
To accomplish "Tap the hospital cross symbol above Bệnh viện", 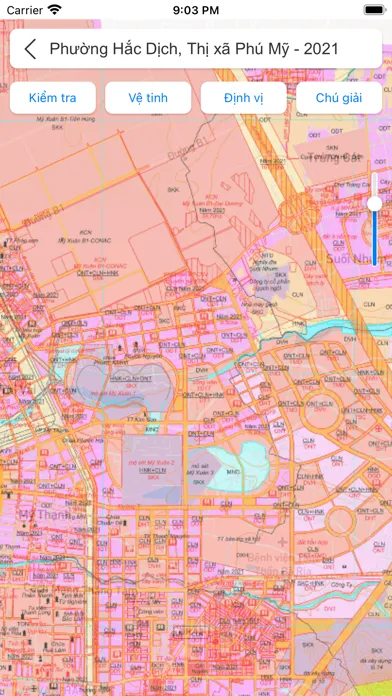I will pyautogui.click(x=282, y=542).
